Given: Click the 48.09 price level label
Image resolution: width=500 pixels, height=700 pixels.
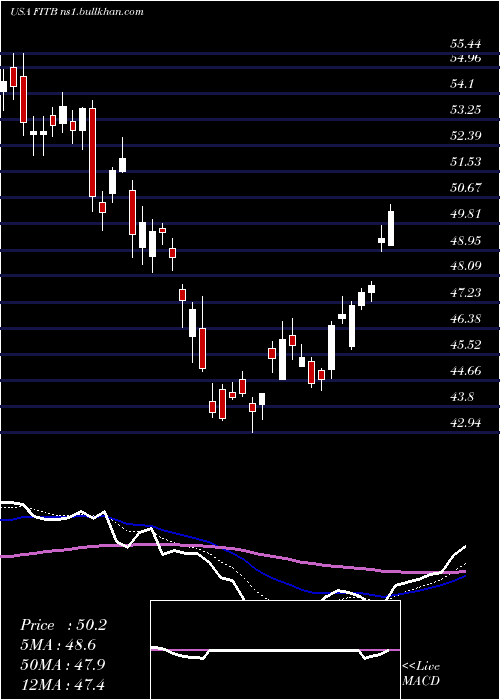Looking at the screenshot, I should tap(465, 266).
